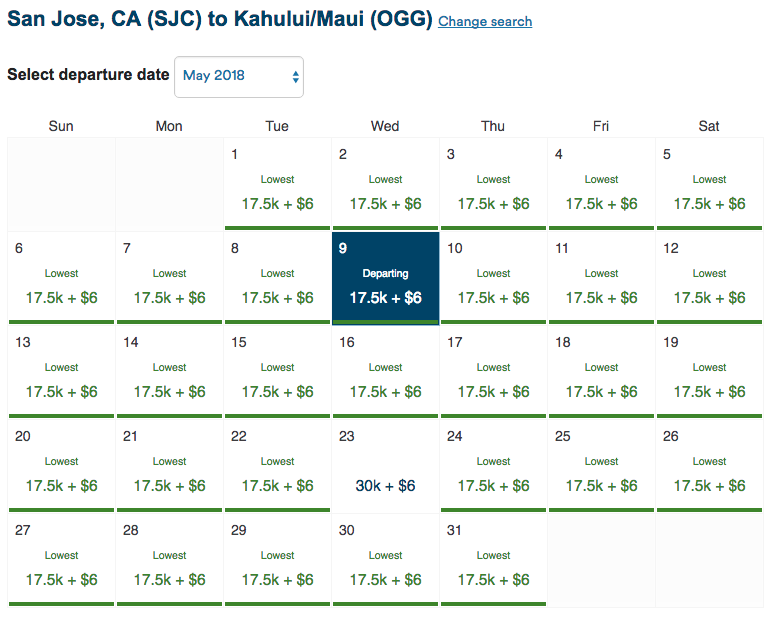This screenshot has height=625, width=776.
Task: Select May 12 lowest fare
Action: pos(709,284)
